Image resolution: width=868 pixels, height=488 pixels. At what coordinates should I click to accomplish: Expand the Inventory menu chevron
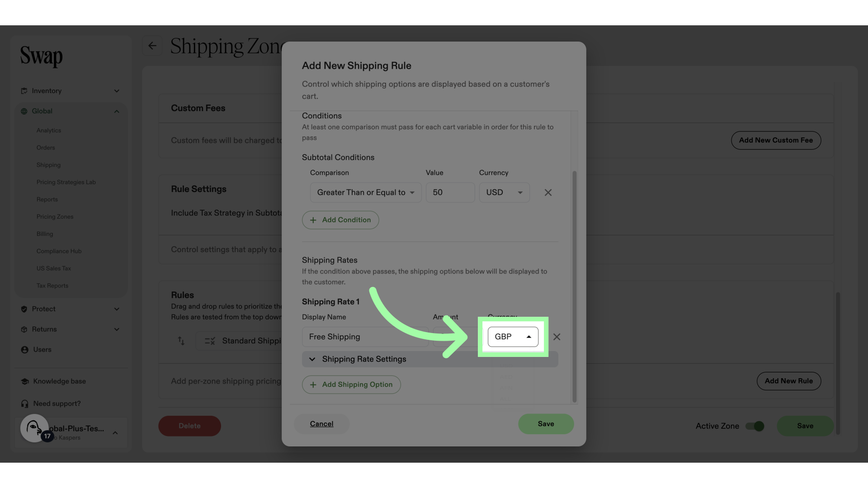coord(117,91)
